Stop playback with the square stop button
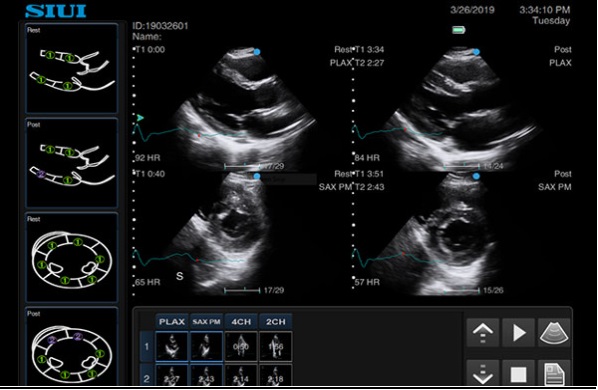Screen dimensions: 598x390 pyautogui.click(x=518, y=374)
